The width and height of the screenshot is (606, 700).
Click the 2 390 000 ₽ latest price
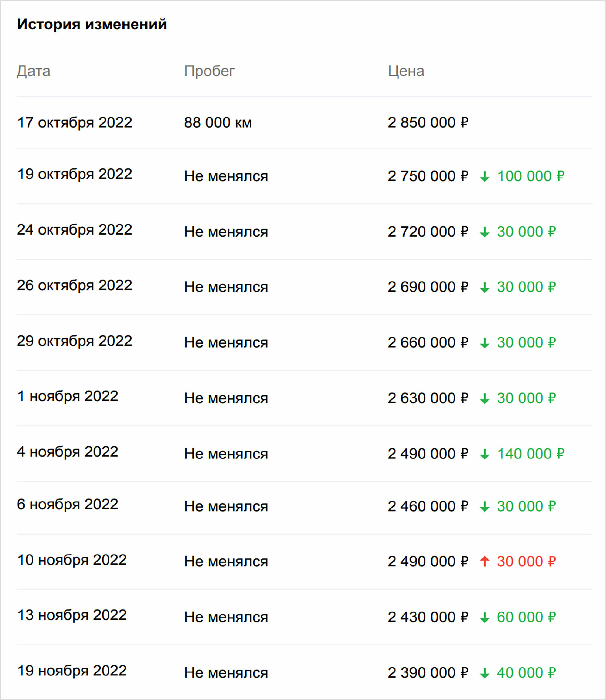tap(428, 673)
